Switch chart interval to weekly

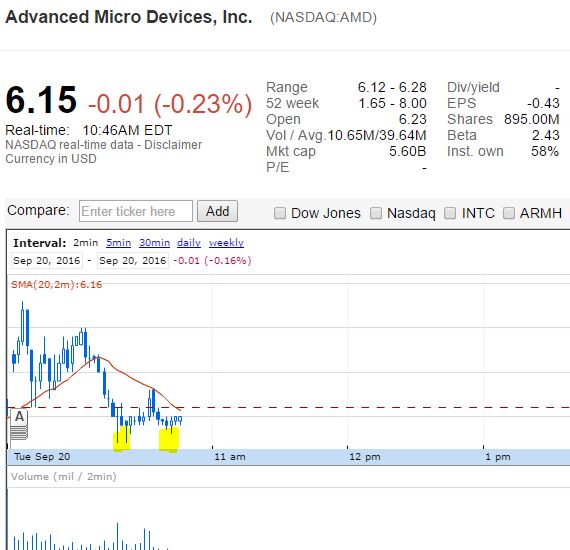pyautogui.click(x=226, y=242)
